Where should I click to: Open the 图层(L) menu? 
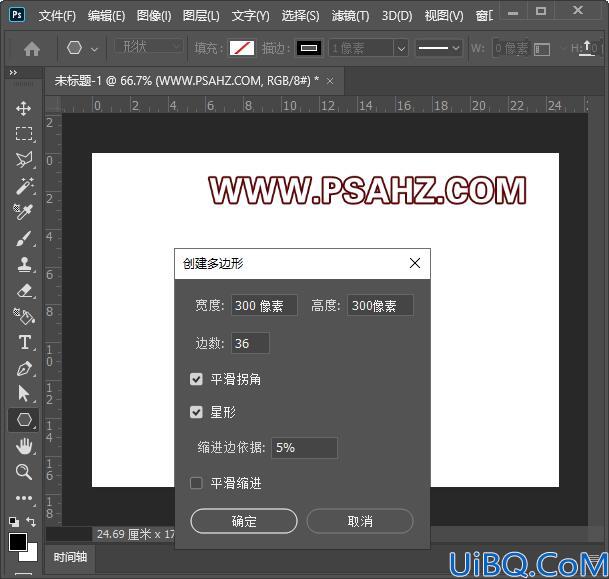click(201, 16)
